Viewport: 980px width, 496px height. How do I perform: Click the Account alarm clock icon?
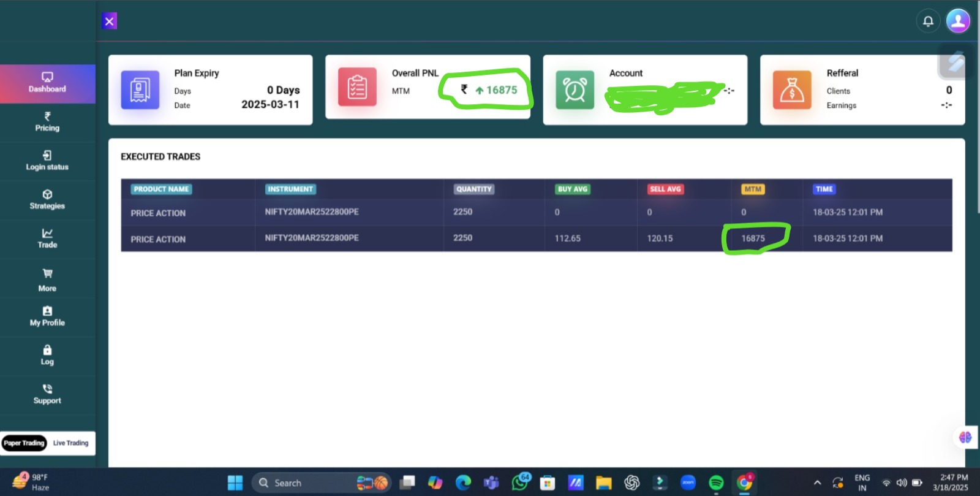tap(575, 90)
